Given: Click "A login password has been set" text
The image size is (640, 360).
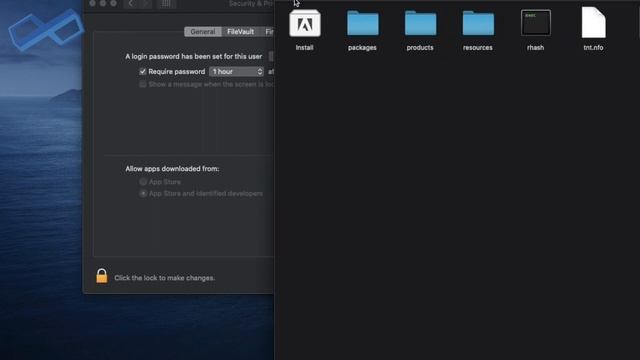Looking at the screenshot, I should tap(193, 56).
